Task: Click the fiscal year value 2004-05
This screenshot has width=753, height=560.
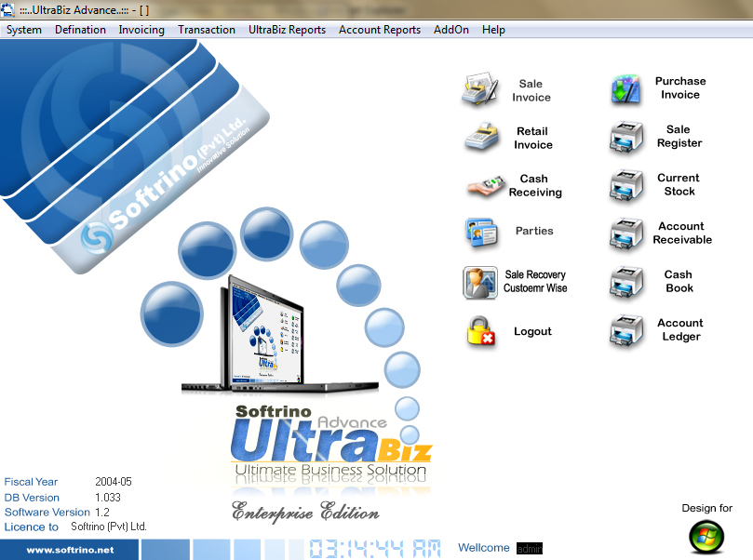Action: tap(114, 481)
